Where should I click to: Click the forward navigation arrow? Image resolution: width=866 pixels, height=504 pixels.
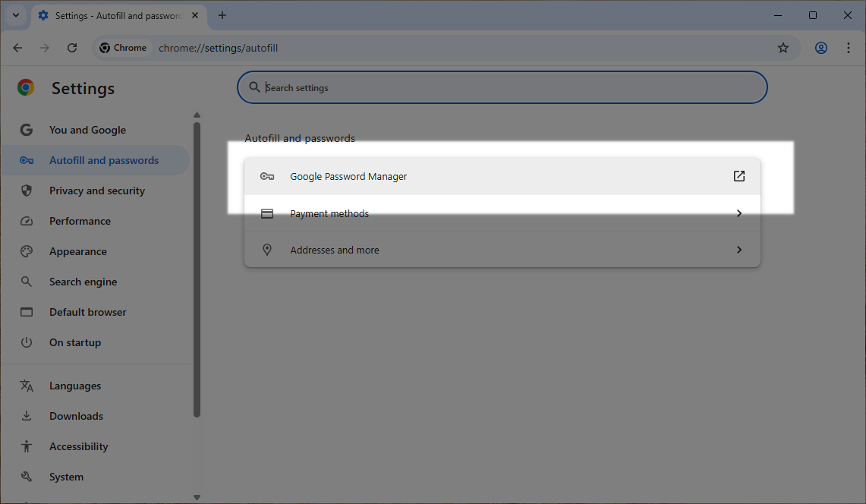click(45, 48)
